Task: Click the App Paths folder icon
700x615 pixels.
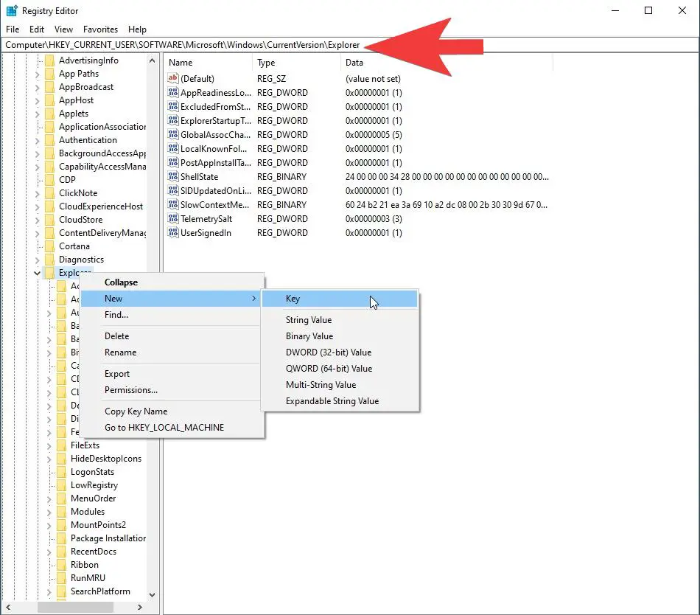Action: (x=49, y=74)
